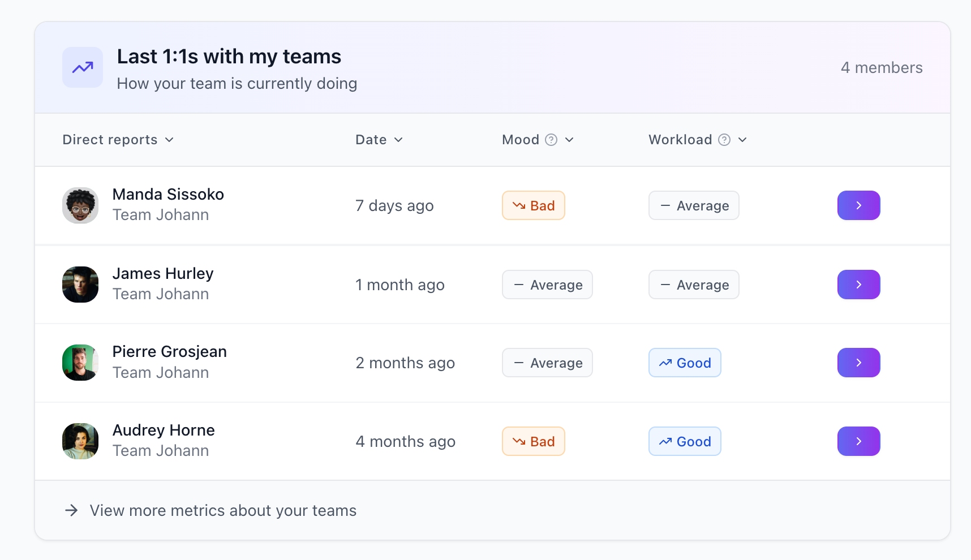Click the 4 members count
Screen dimensions: 971x560
click(882, 67)
